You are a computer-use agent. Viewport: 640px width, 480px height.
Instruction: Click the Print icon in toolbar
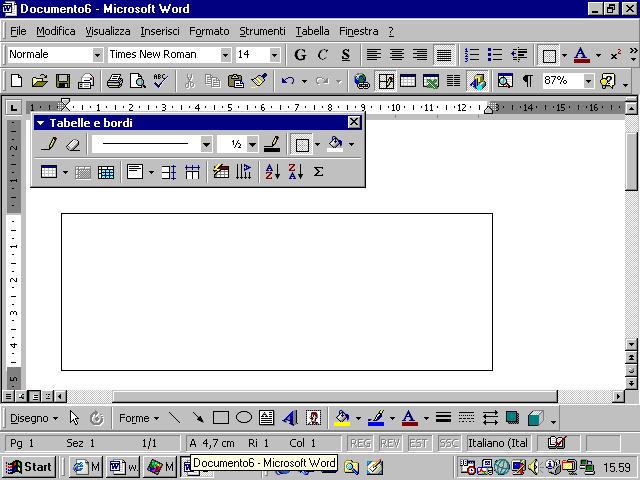tap(114, 81)
